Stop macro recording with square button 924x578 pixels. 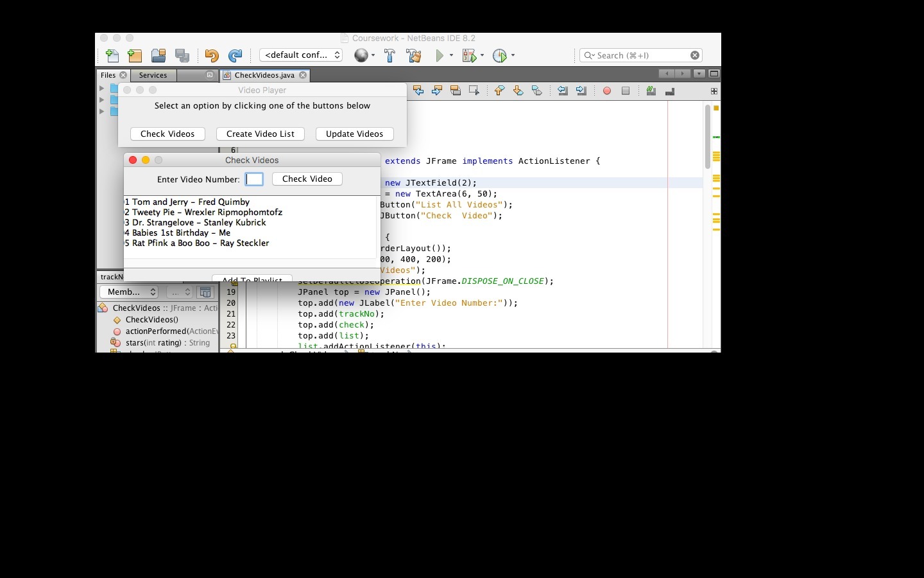[626, 91]
